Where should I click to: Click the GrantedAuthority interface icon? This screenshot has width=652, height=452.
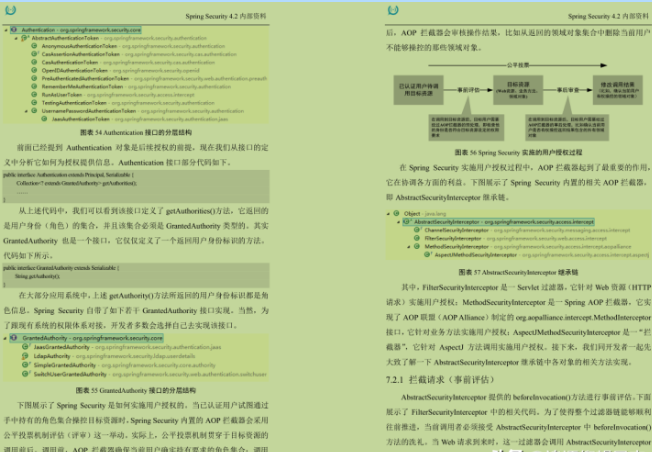coord(14,338)
